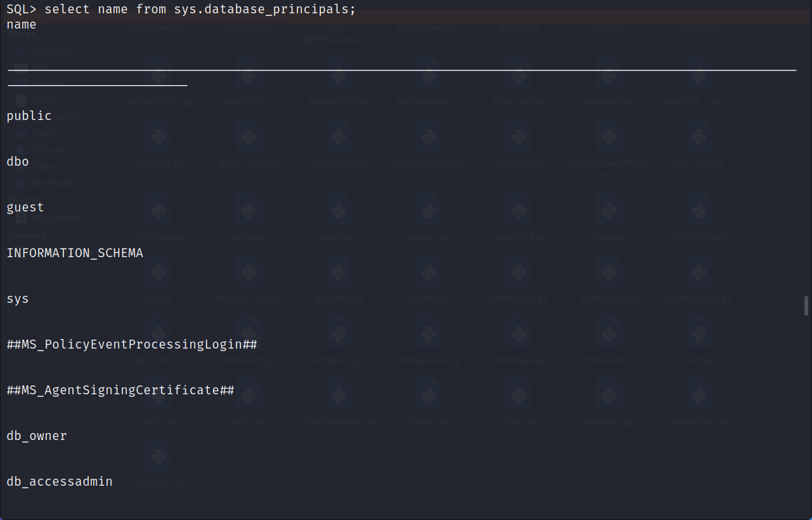Select the rdp_check.py file icon
Screen dimensions: 812x520
[699, 210]
